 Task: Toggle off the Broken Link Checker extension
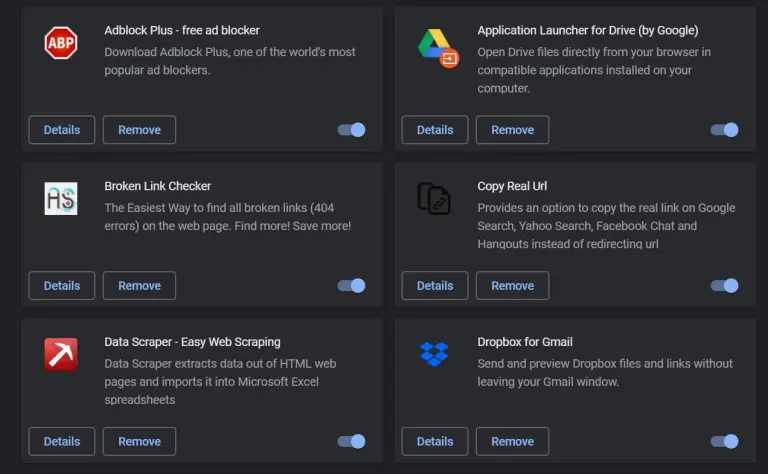coord(351,285)
